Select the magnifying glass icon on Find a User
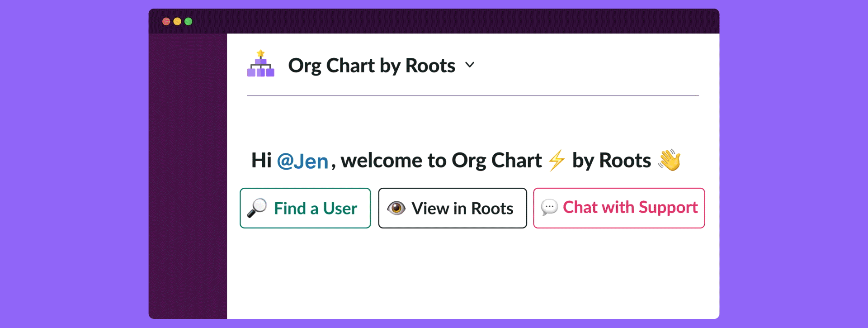 [257, 208]
